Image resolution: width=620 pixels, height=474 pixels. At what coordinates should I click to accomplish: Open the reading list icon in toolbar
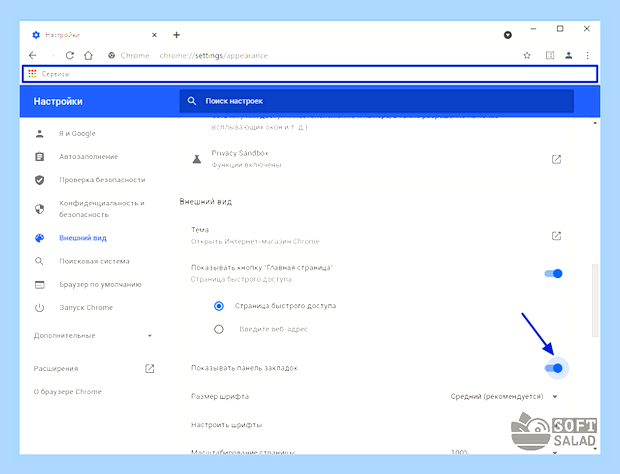pyautogui.click(x=550, y=55)
